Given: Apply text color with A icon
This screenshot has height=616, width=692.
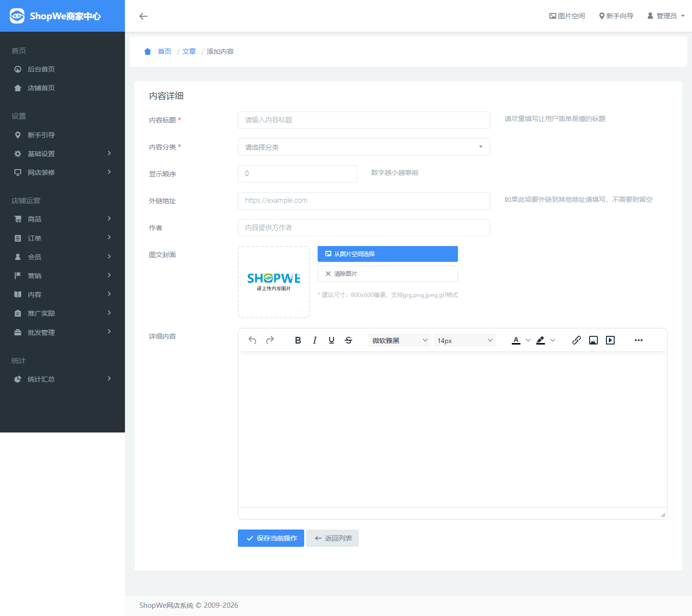Looking at the screenshot, I should pos(516,340).
